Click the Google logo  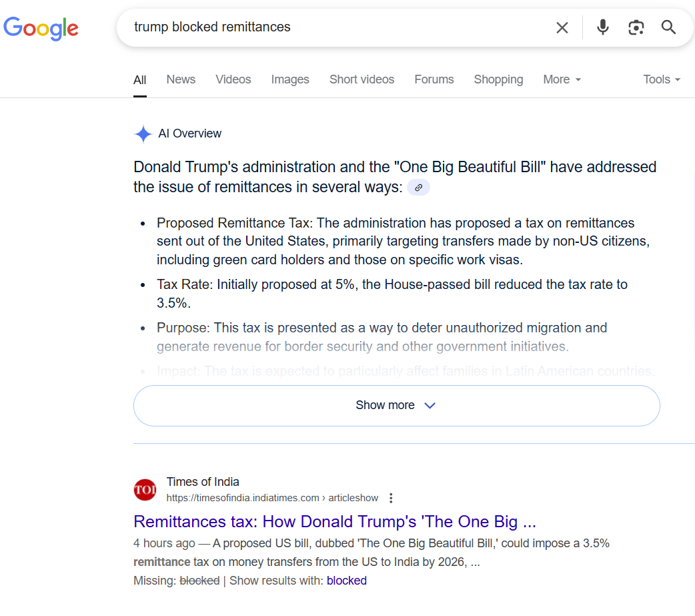pos(41,29)
